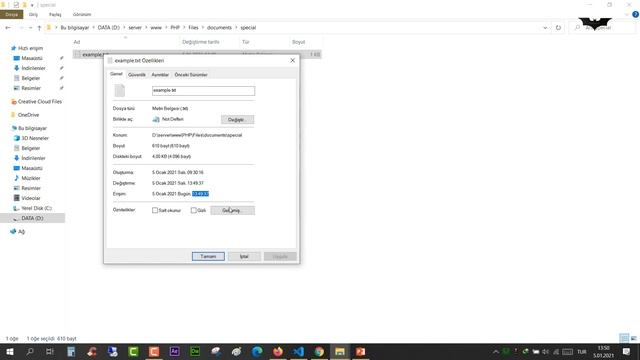Open Explorer help via the question mark icon
640x360 pixels.
(635, 14)
